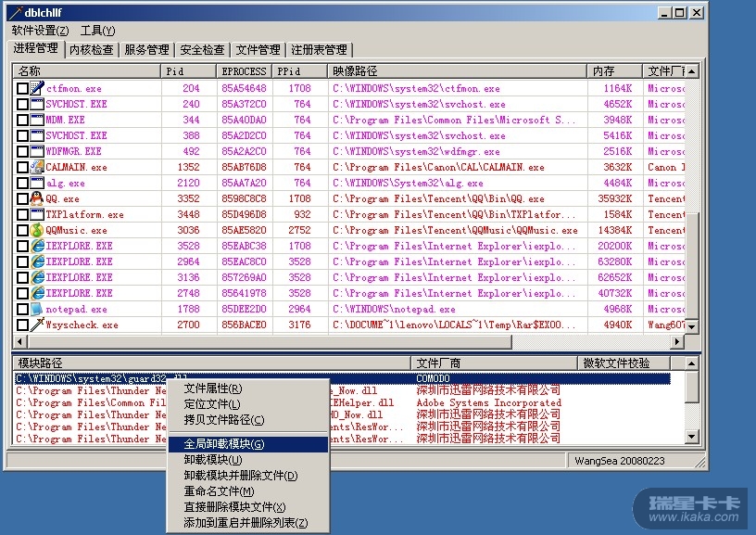Open the 工具(Y) menu
Screen dimensions: 756x535
tap(98, 31)
